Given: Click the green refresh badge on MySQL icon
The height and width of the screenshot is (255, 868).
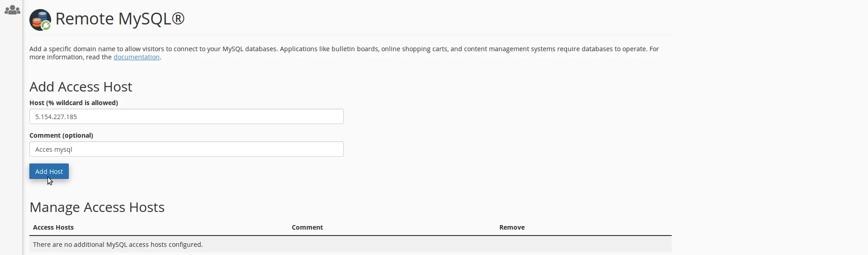Looking at the screenshot, I should point(46,26).
